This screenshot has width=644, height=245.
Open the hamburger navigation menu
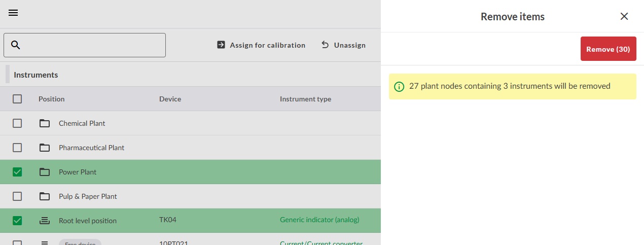tap(13, 13)
